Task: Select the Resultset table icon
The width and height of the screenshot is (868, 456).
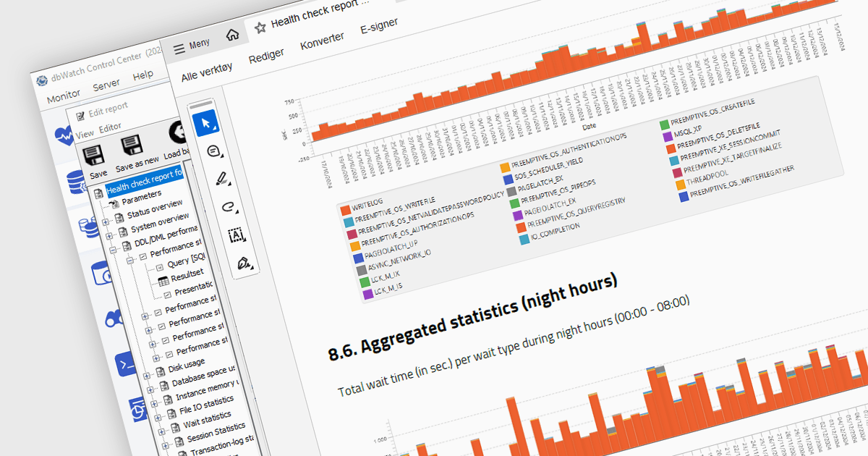Action: tap(163, 282)
